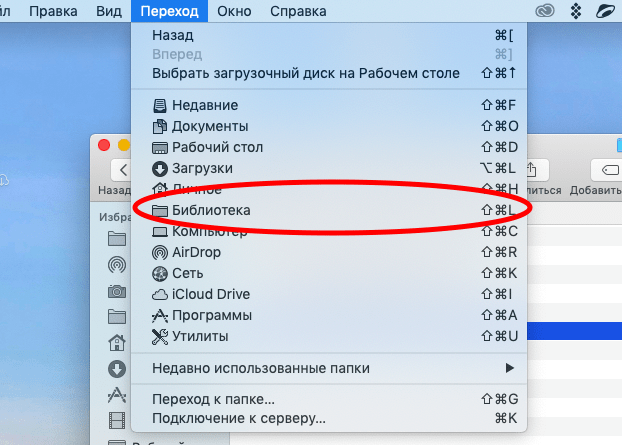Open Утилиты folder

coord(329,336)
